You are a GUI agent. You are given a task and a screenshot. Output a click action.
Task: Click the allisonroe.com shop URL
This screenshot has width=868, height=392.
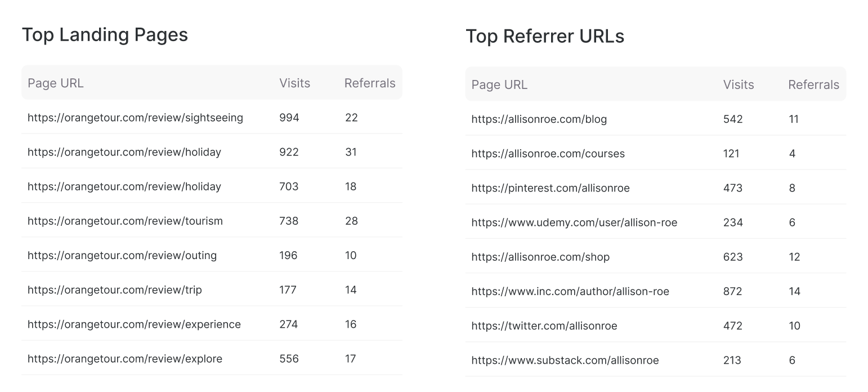[540, 257]
